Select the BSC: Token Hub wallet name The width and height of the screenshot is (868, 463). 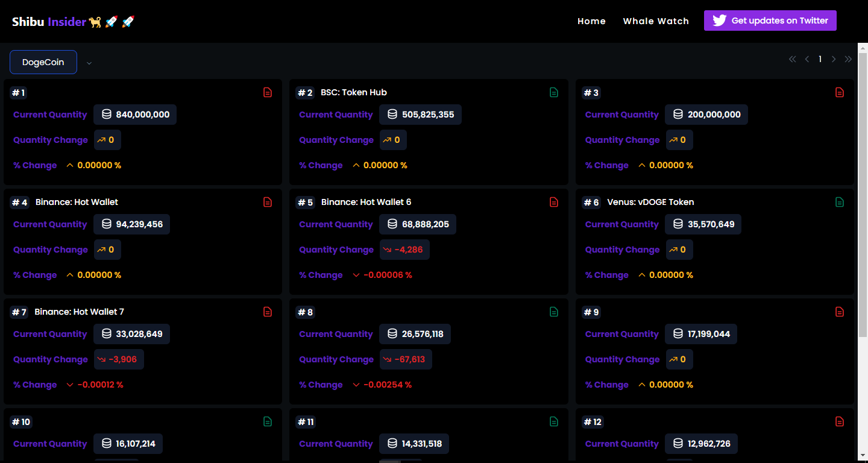pyautogui.click(x=354, y=92)
